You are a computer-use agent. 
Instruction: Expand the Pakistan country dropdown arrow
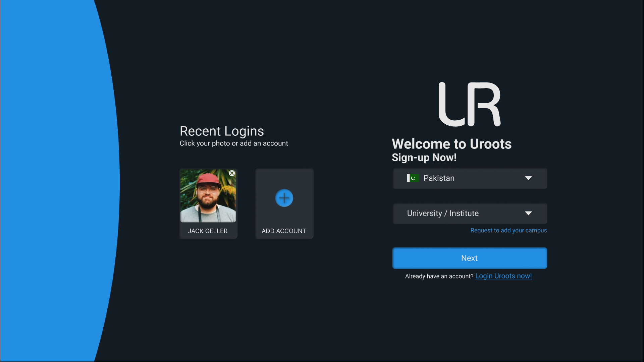[528, 178]
